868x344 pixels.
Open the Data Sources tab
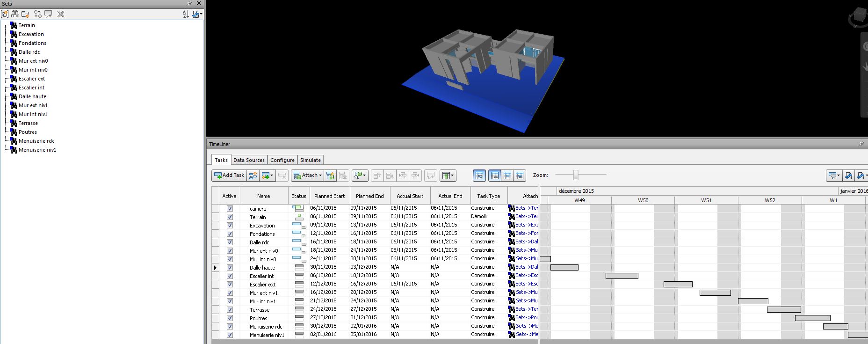[x=249, y=160]
